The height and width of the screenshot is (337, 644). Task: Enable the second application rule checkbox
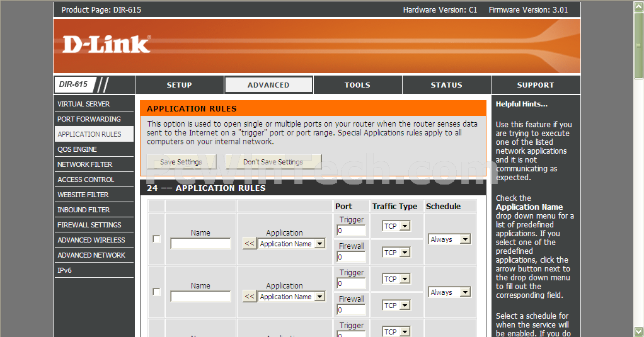(x=156, y=292)
